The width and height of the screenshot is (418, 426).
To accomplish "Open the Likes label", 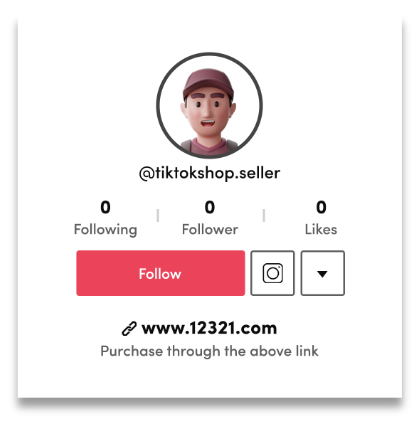I will 321,229.
